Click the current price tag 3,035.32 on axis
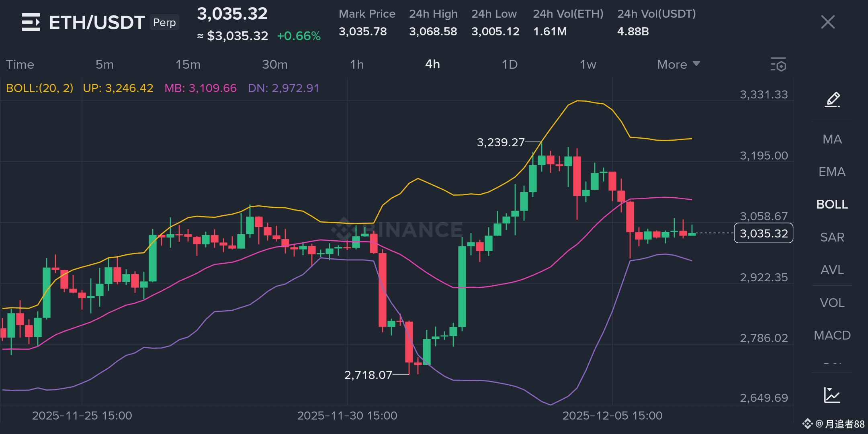The width and height of the screenshot is (868, 434). (x=763, y=233)
